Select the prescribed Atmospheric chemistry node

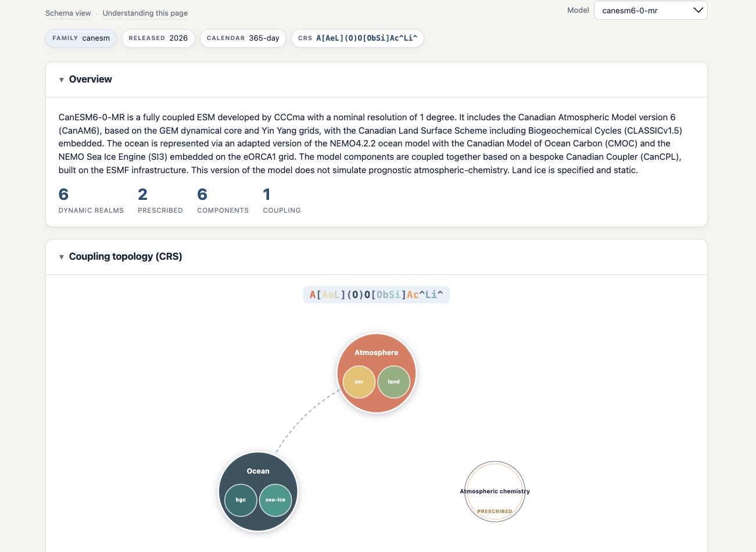pos(495,492)
